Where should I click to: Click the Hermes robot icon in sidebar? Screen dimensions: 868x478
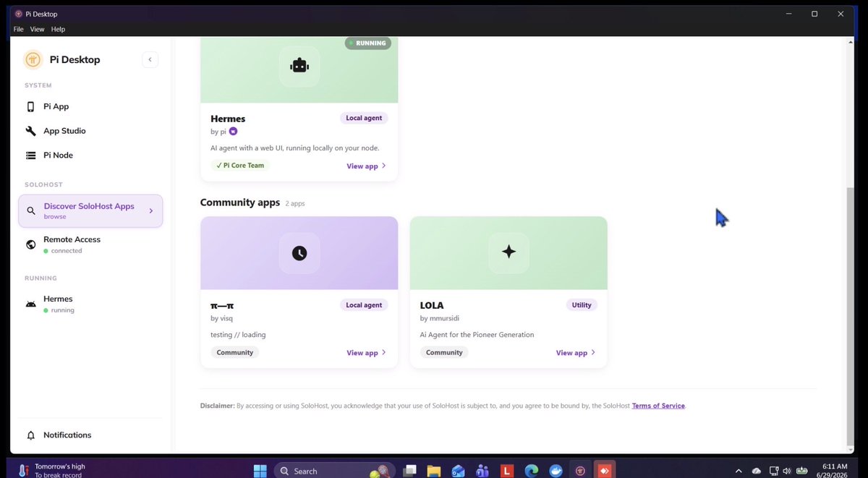point(30,304)
